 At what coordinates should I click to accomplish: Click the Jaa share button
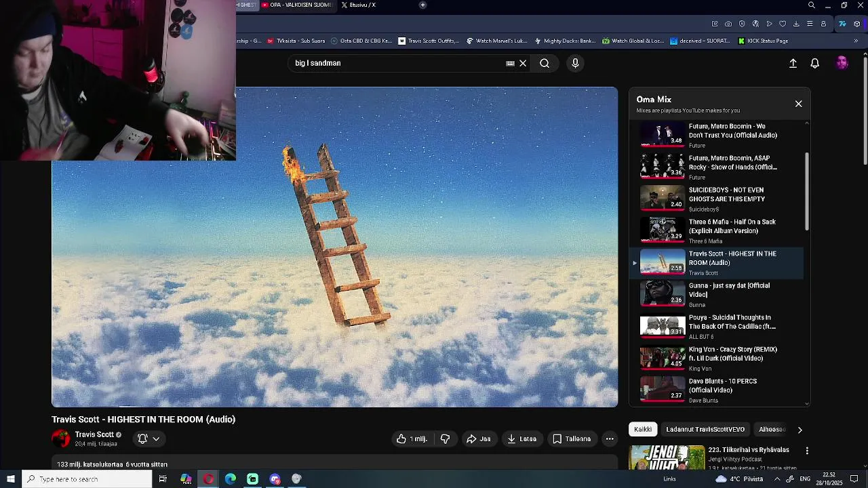pos(479,439)
